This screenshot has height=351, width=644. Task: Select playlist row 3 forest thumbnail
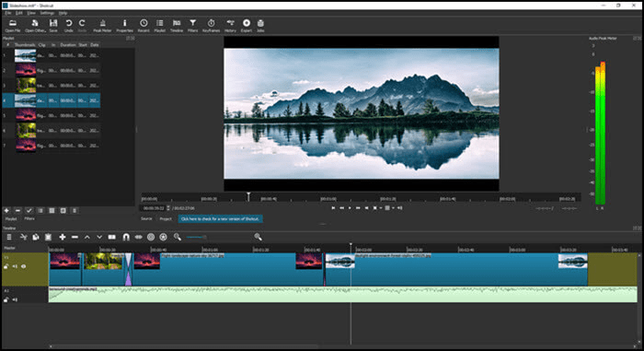pos(25,86)
